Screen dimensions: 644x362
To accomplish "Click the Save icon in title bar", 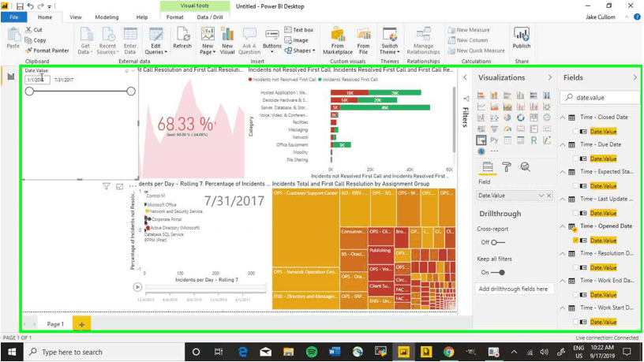I will coord(20,6).
